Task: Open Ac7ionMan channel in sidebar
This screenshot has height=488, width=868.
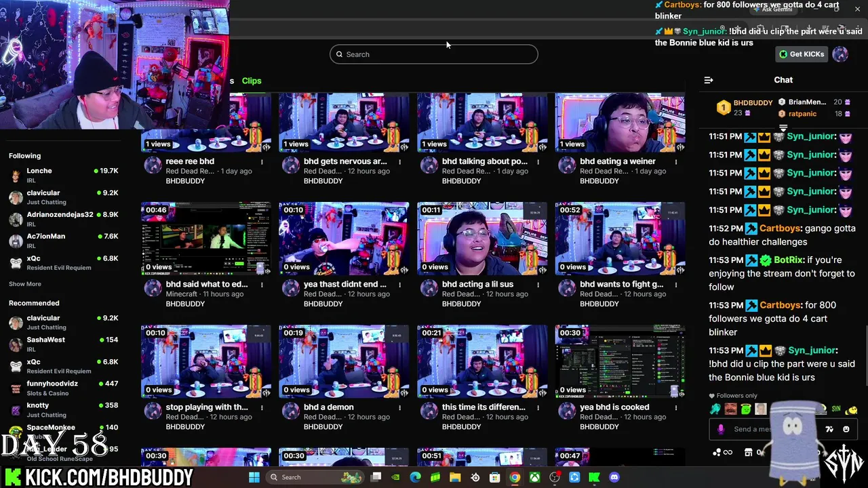Action: pyautogui.click(x=64, y=241)
